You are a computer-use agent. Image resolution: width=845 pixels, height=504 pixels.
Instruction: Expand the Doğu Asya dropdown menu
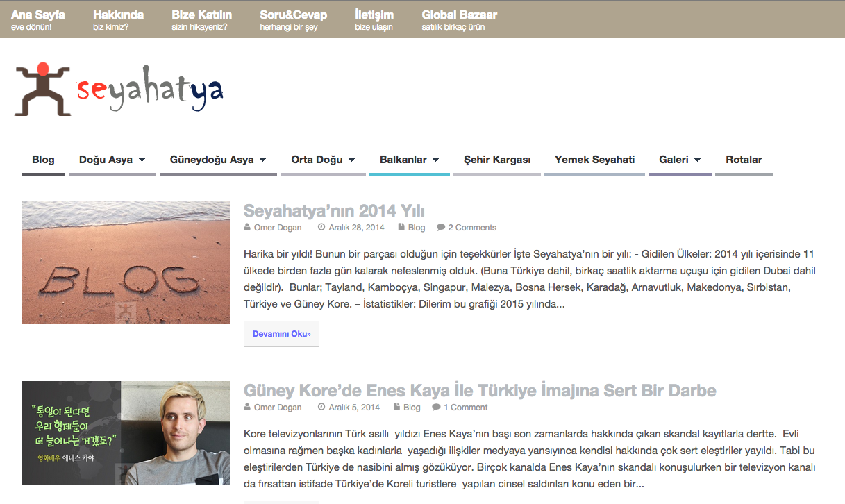click(x=143, y=159)
